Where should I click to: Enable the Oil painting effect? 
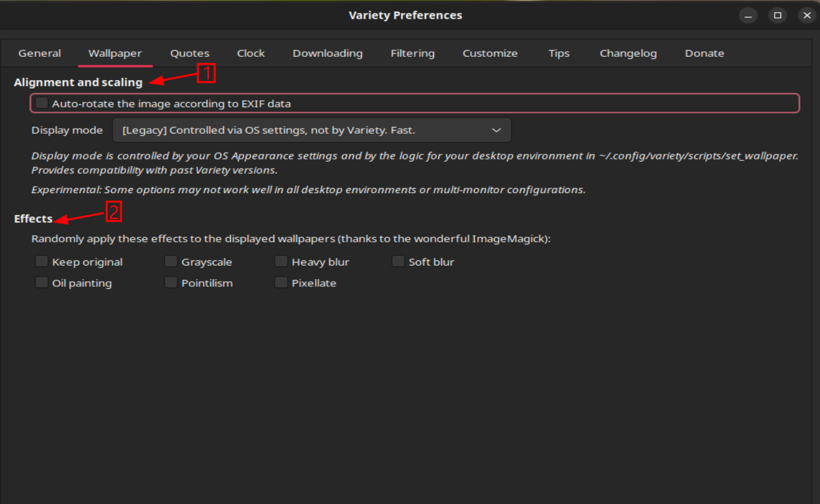point(42,282)
